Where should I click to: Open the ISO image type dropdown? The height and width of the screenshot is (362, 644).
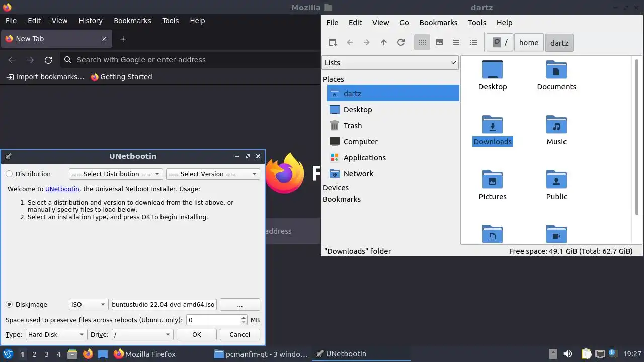[89, 305]
